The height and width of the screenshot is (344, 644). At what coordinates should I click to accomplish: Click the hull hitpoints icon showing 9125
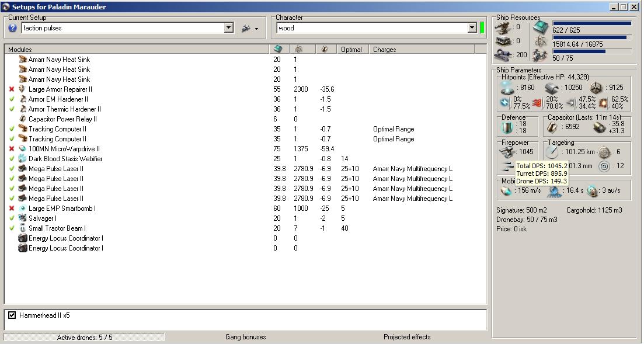tap(596, 88)
